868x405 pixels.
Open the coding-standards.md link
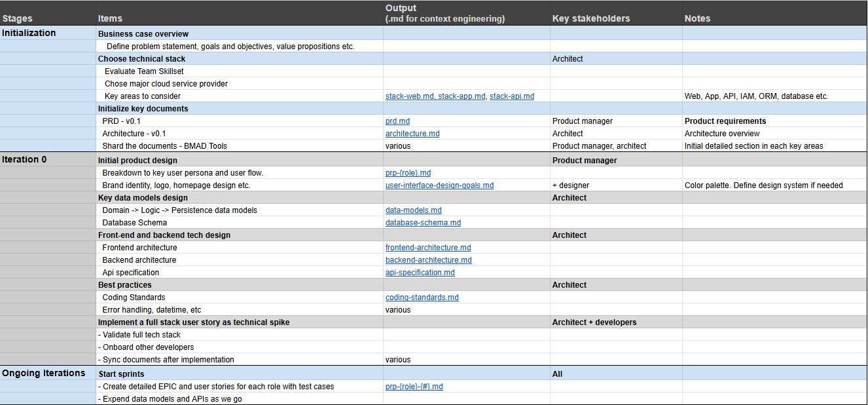coord(422,298)
